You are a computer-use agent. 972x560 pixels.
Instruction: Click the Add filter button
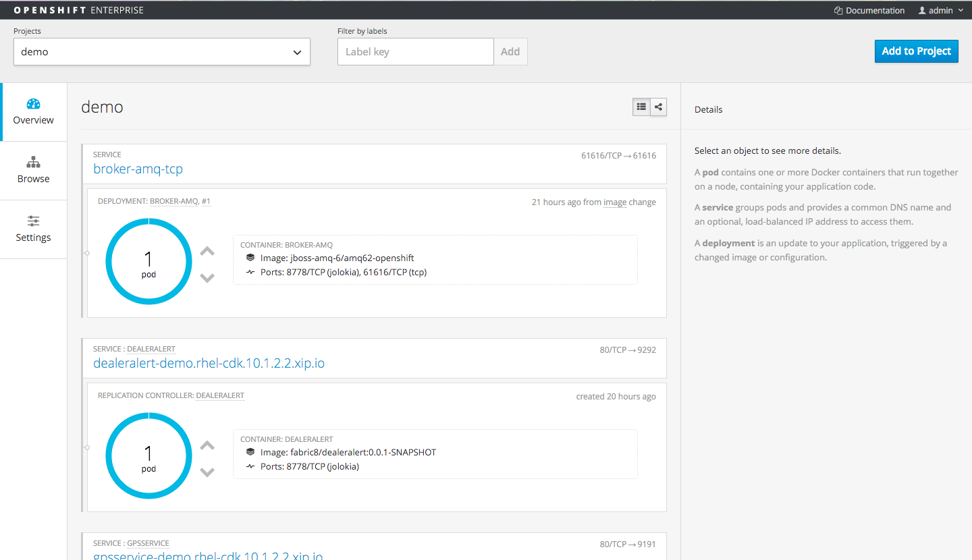510,52
